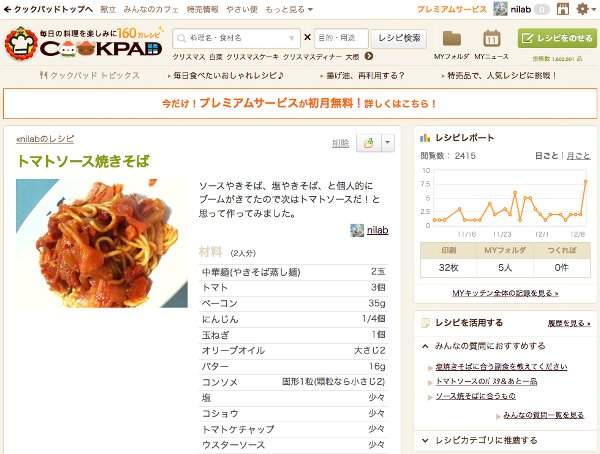Click the 料理名・食材名 search field

point(236,38)
